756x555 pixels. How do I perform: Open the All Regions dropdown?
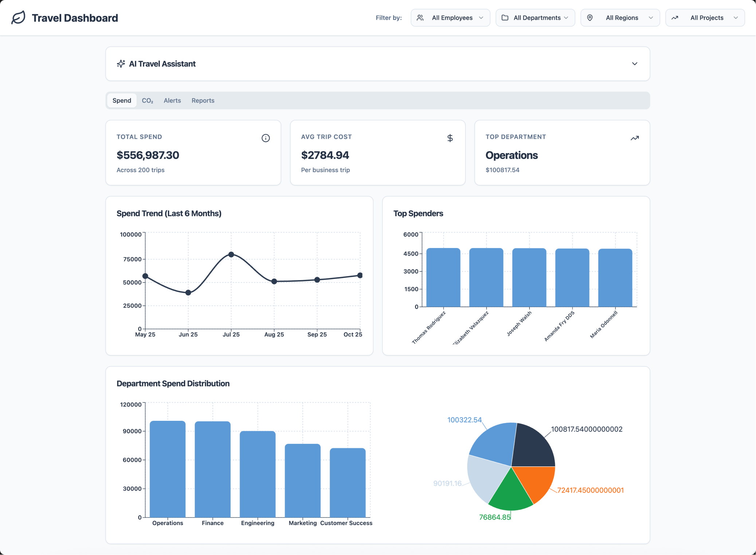[620, 18]
